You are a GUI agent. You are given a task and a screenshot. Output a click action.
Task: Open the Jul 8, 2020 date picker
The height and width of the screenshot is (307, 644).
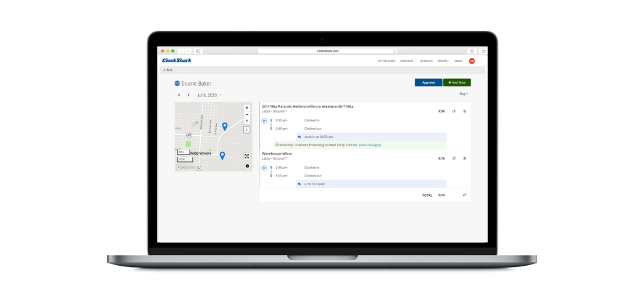[209, 95]
